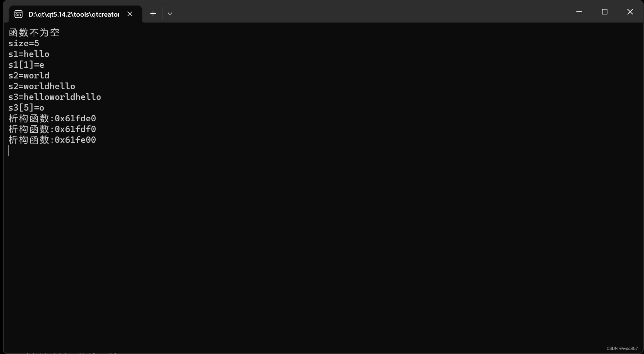Click the "函数不为空" output line
Image resolution: width=644 pixels, height=354 pixels.
(34, 33)
